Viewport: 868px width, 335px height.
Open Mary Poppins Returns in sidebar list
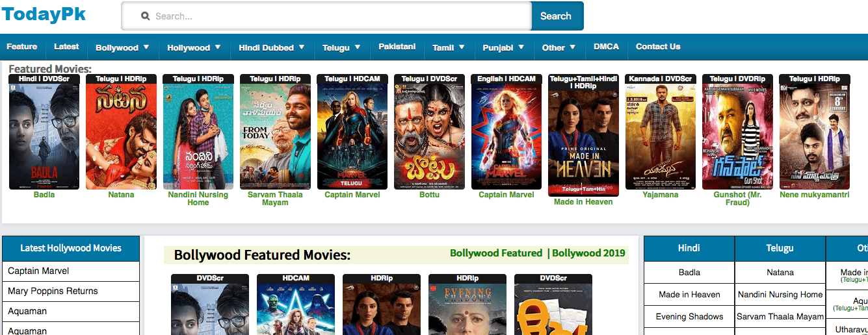click(71, 291)
